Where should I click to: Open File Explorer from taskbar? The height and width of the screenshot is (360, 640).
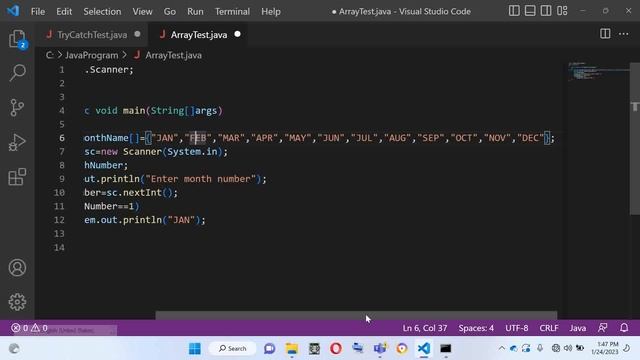(x=291, y=349)
